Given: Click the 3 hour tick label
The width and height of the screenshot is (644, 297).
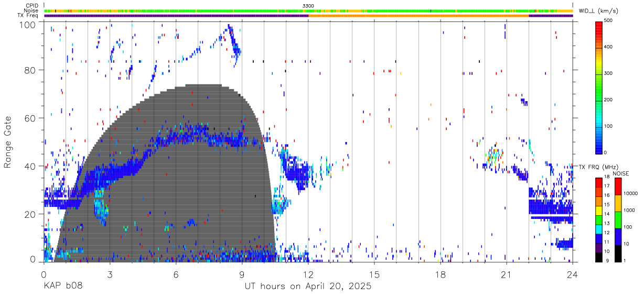Looking at the screenshot, I should click(x=110, y=274).
